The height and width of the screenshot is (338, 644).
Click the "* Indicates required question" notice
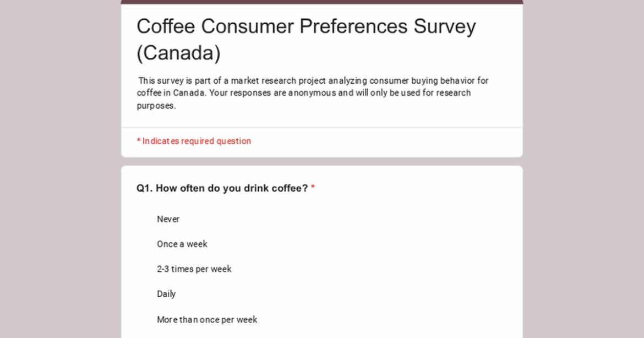click(193, 141)
